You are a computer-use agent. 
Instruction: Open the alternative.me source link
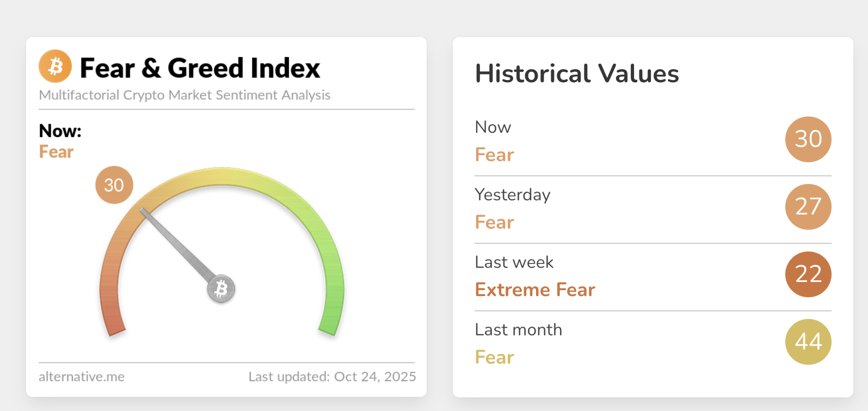82,377
